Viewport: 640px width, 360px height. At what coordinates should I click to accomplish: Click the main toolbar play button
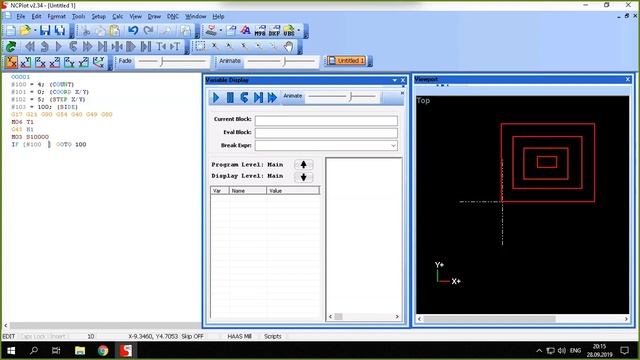point(59,47)
